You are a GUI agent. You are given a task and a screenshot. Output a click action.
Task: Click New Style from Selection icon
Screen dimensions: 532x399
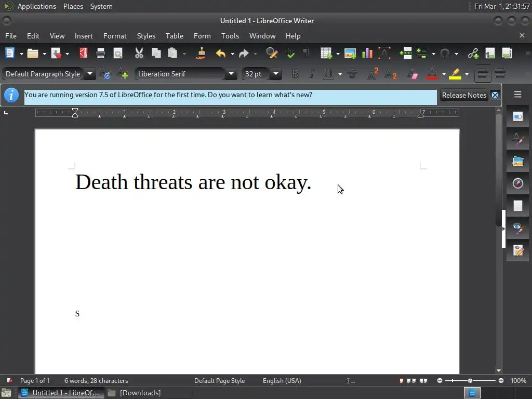pyautogui.click(x=123, y=74)
